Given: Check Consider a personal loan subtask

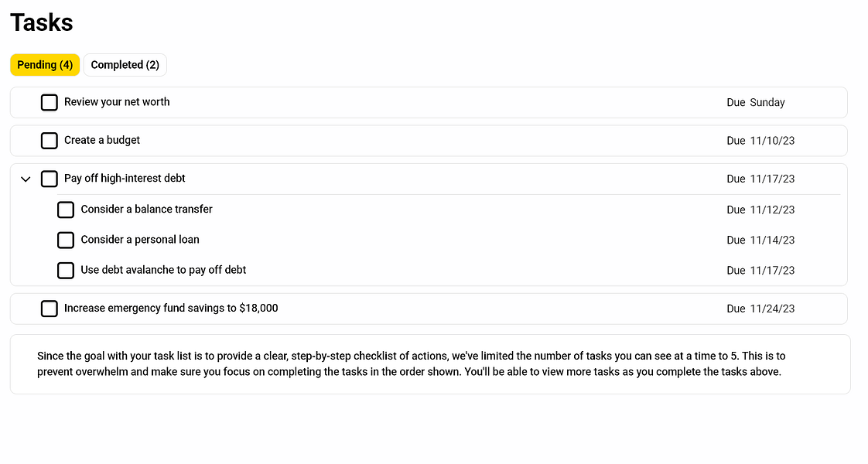Looking at the screenshot, I should tap(66, 240).
